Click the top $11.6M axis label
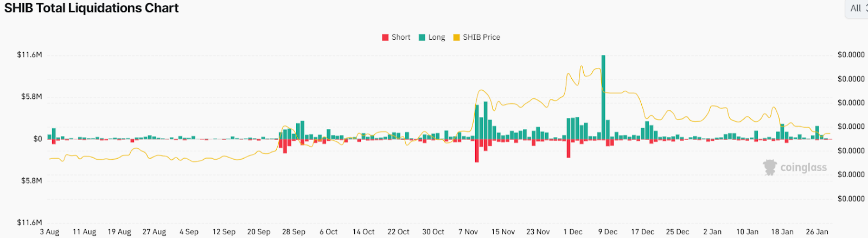The height and width of the screenshot is (238, 868). [x=29, y=55]
